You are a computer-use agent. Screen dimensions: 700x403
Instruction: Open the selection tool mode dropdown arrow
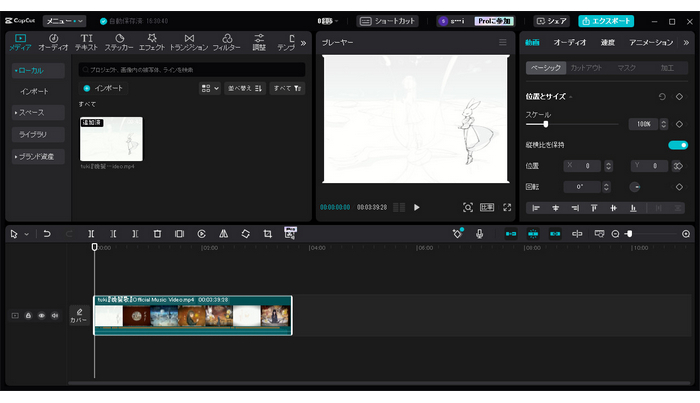(x=26, y=234)
